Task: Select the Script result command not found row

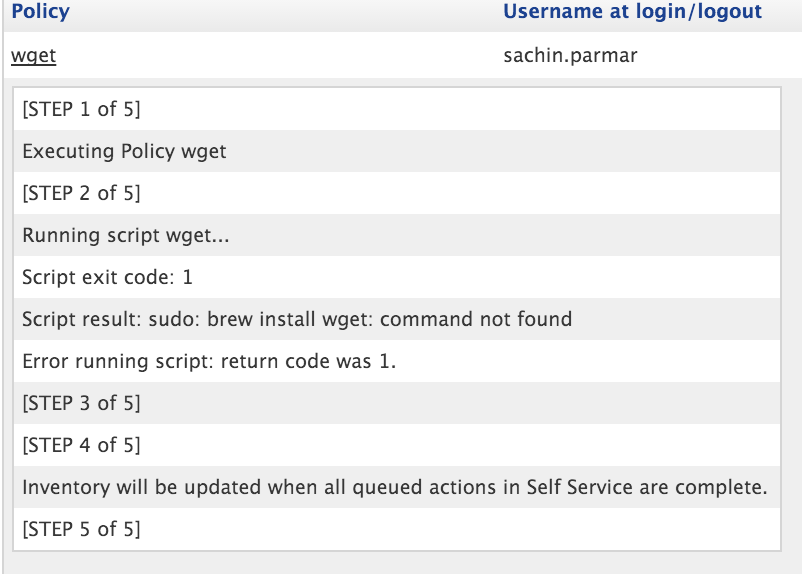Action: 397,319
